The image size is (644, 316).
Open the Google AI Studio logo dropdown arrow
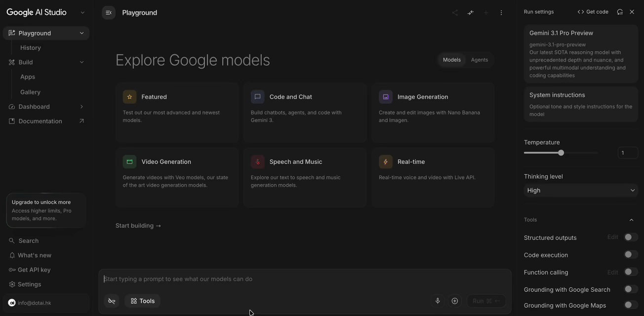(82, 13)
